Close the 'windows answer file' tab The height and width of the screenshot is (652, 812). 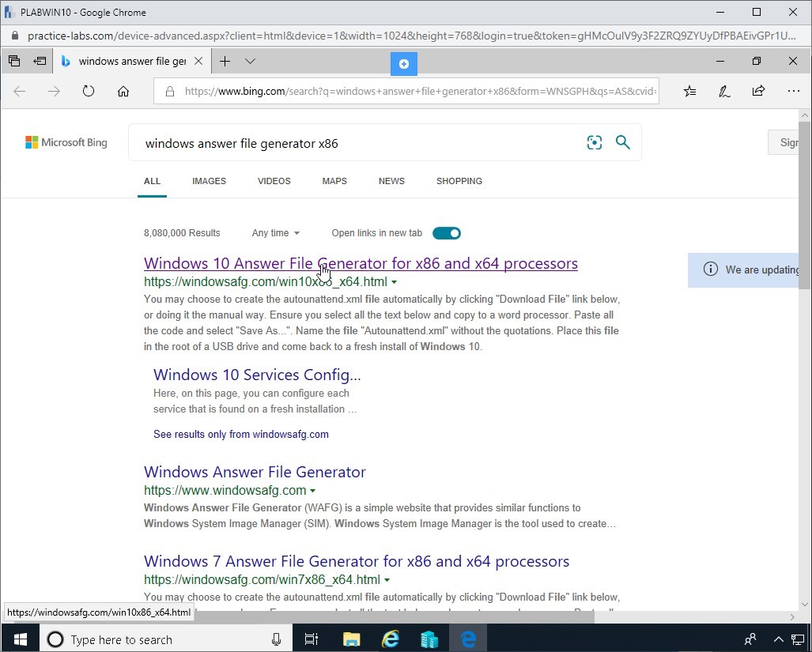(198, 61)
